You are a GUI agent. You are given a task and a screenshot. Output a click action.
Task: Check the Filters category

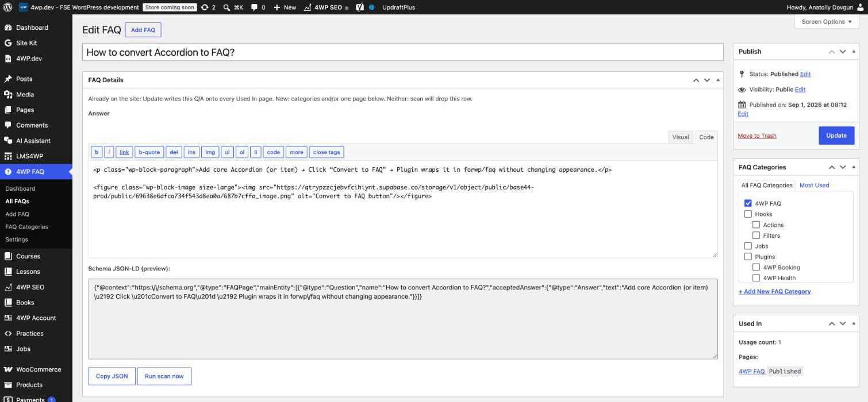coord(756,235)
